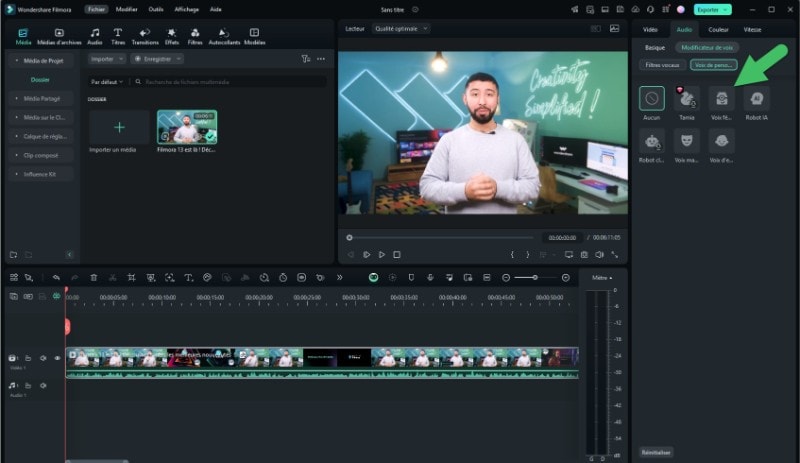Open the Qualité optimale dropdown
Screen dimensions: 800x463
click(x=401, y=29)
